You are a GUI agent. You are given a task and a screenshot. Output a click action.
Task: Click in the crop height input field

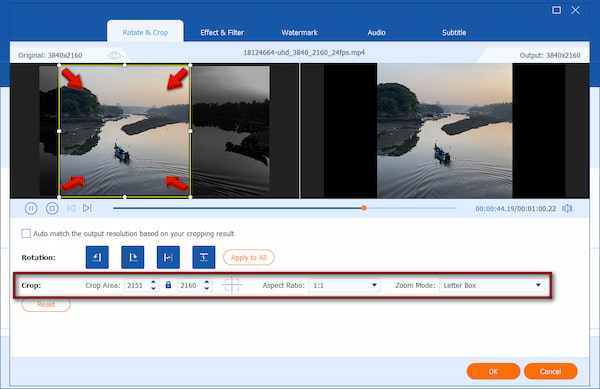(x=190, y=285)
